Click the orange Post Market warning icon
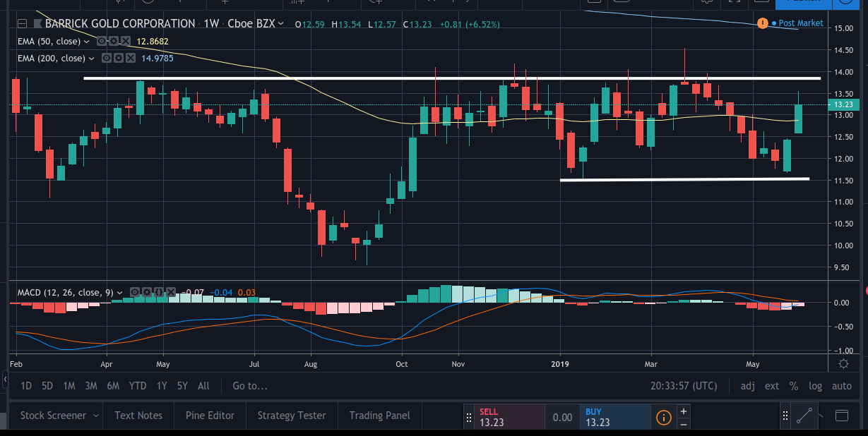The image size is (868, 436). click(x=763, y=23)
